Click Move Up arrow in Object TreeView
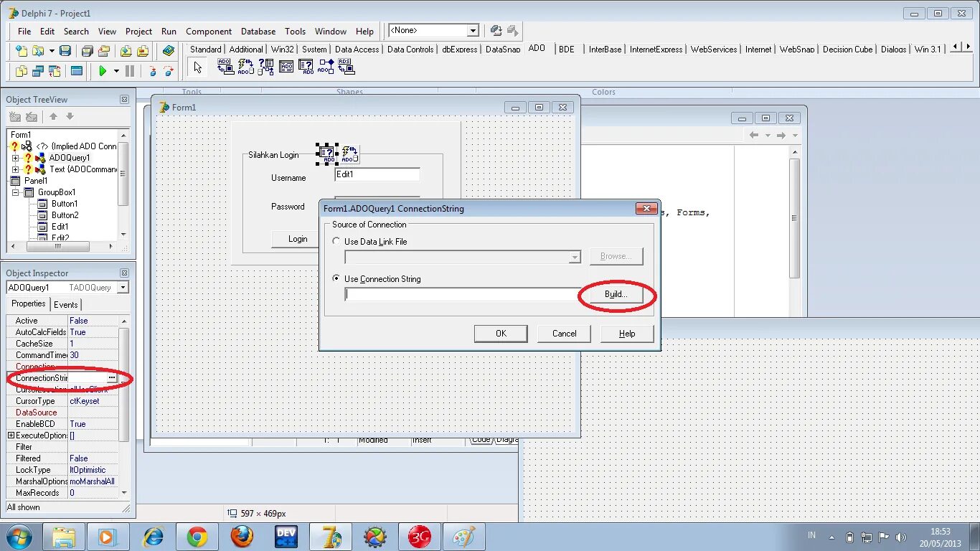 53,117
